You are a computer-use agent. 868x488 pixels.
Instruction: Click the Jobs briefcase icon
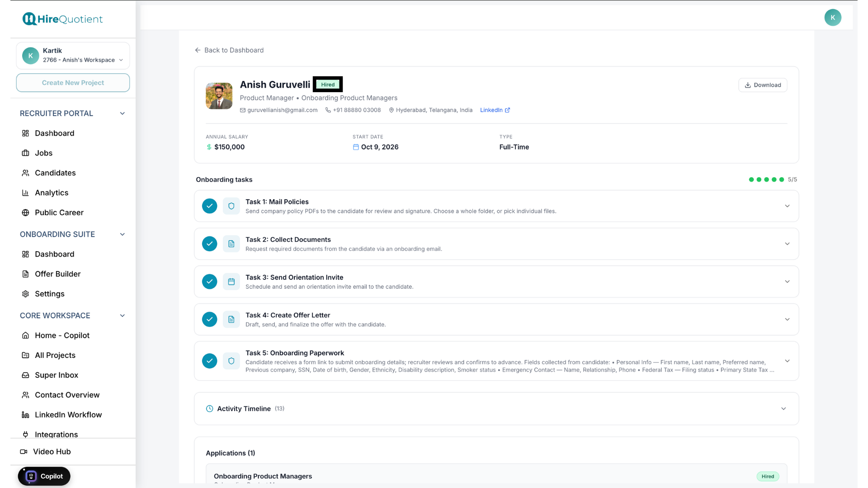pyautogui.click(x=25, y=153)
